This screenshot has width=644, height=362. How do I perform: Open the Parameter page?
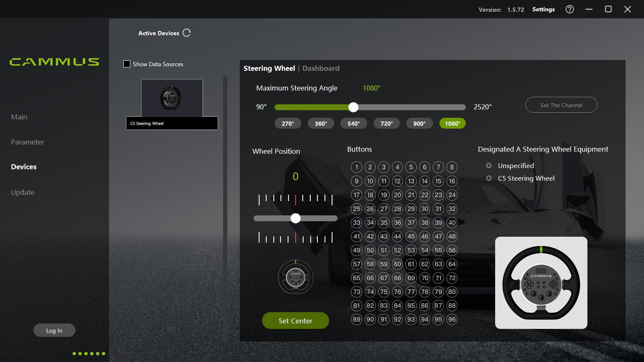27,142
